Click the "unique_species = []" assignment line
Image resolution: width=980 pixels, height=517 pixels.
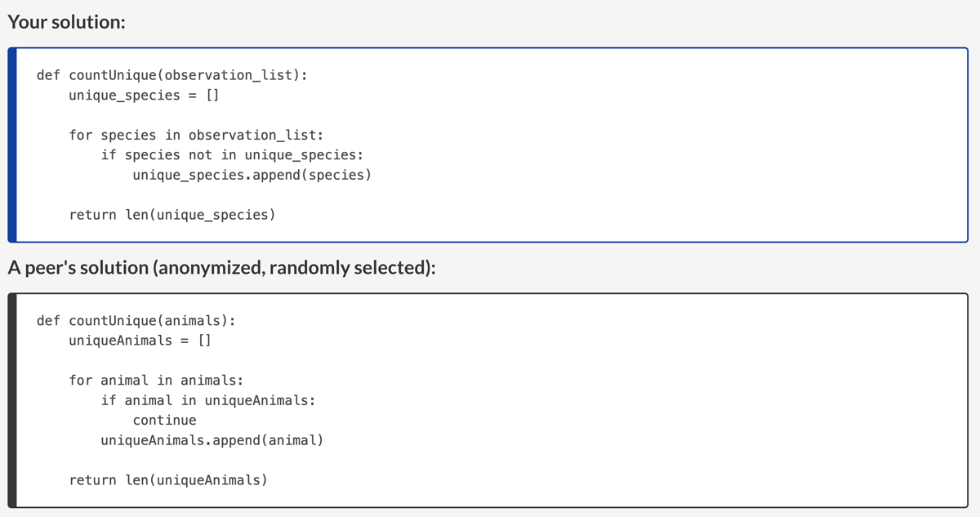[144, 96]
